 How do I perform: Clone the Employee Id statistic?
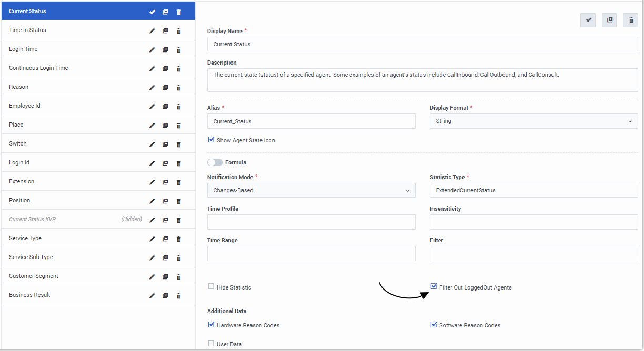point(165,106)
